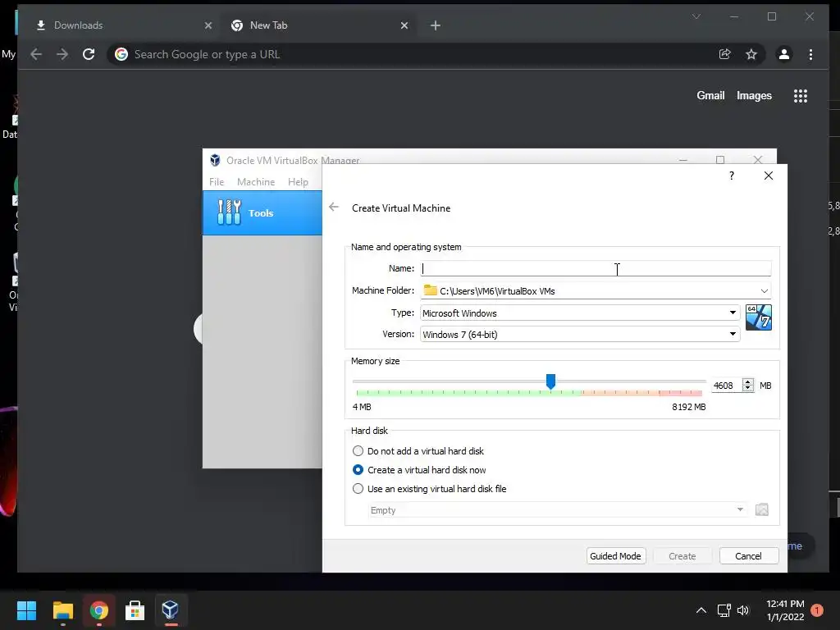Switch to Guided Mode

pyautogui.click(x=615, y=556)
